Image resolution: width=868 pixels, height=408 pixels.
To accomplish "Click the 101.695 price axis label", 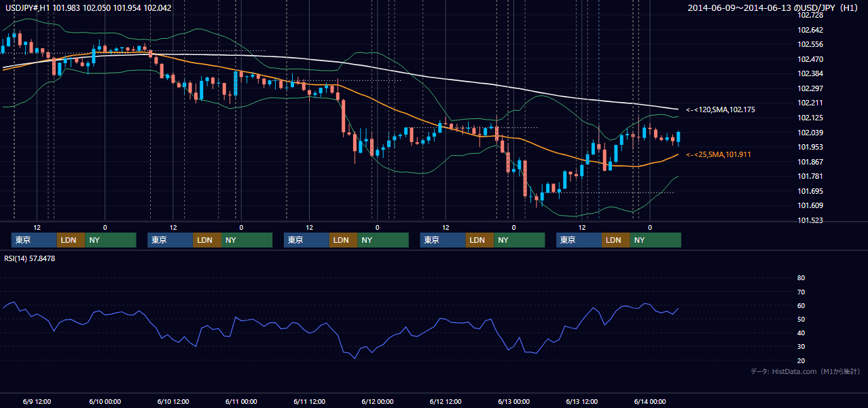I will [x=810, y=191].
